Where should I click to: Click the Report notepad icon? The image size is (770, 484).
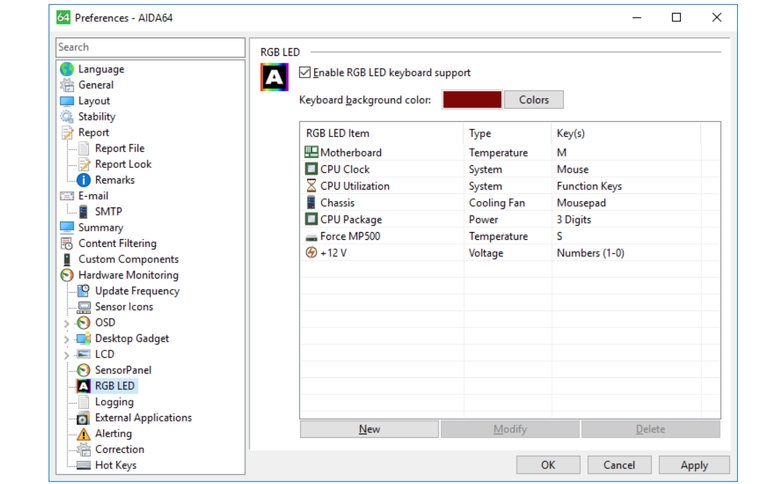67,133
